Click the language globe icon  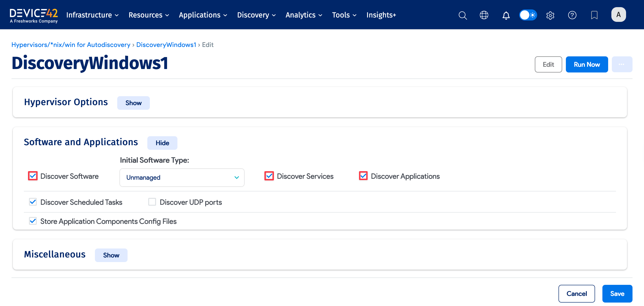click(484, 15)
